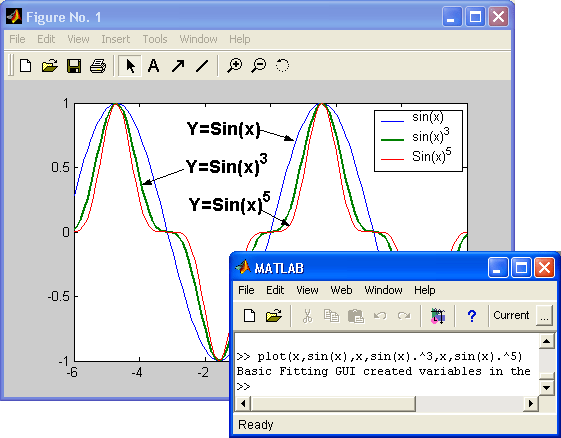Open Edit menu in Figure window
The height and width of the screenshot is (438, 561).
(x=46, y=39)
